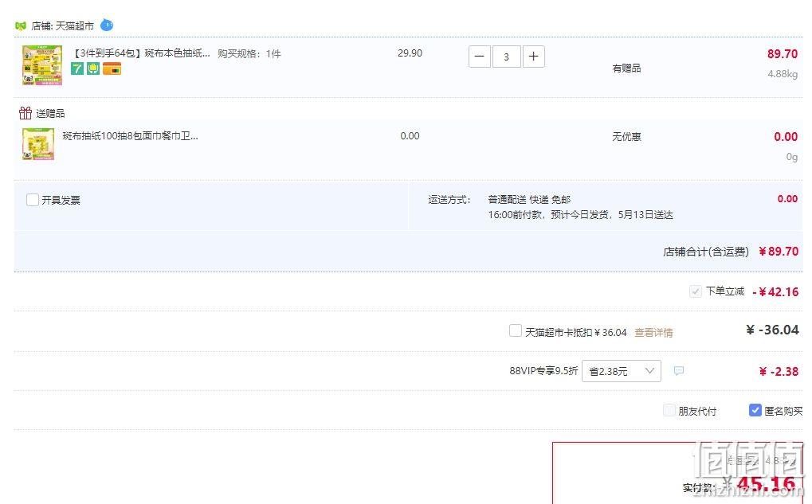Click the message bubble icon next to 省2.38元
The height and width of the screenshot is (504, 812).
click(x=678, y=371)
